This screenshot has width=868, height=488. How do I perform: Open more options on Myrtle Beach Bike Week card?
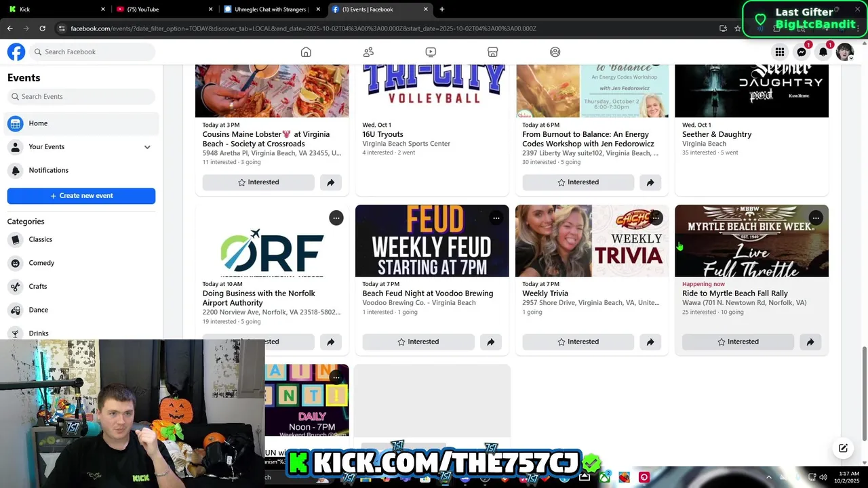pos(816,218)
